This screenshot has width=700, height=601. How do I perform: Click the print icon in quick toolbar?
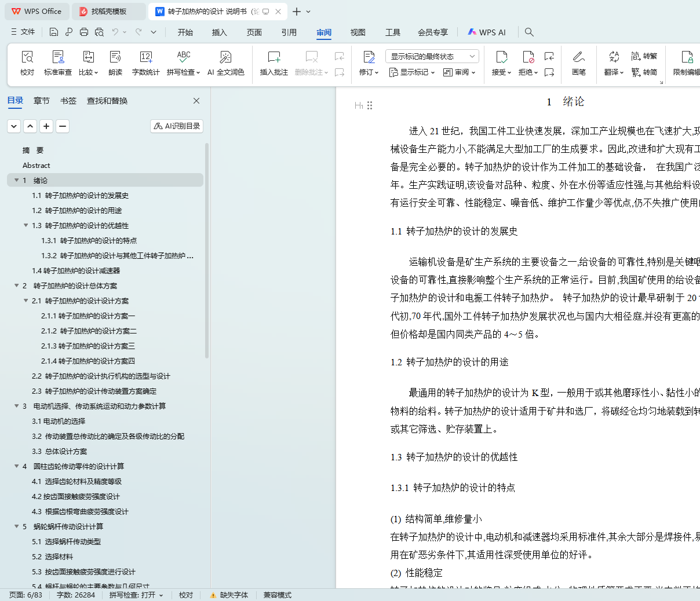tap(84, 32)
